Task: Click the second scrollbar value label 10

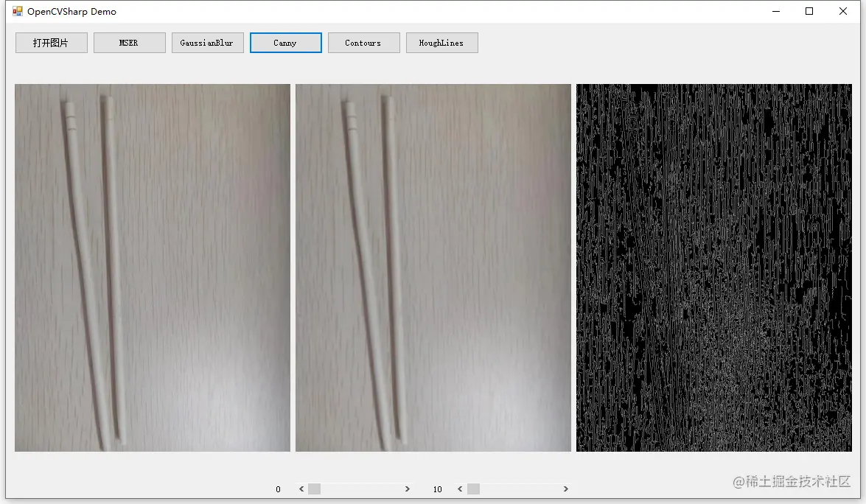Action: (x=437, y=490)
